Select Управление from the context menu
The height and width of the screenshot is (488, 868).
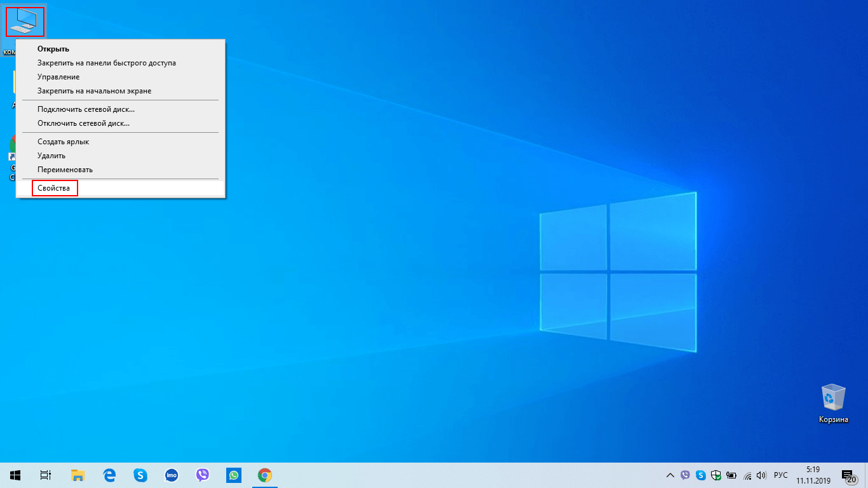coord(58,77)
